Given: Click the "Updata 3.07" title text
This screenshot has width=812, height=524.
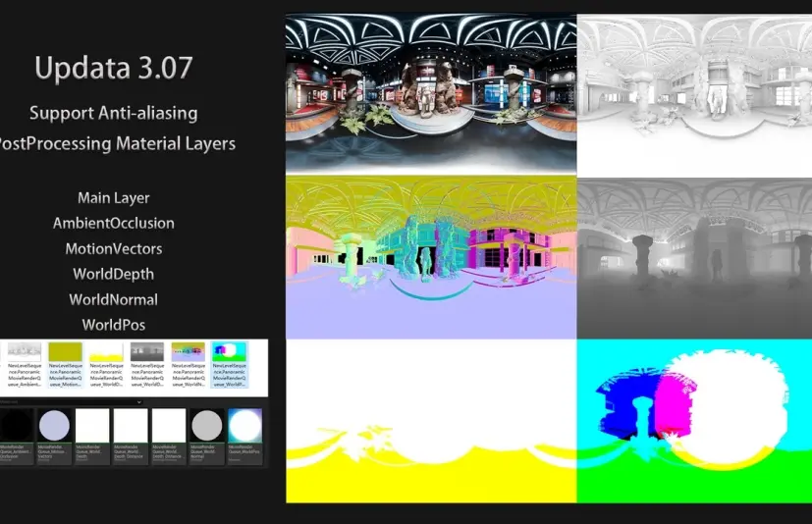Looking at the screenshot, I should click(x=113, y=68).
